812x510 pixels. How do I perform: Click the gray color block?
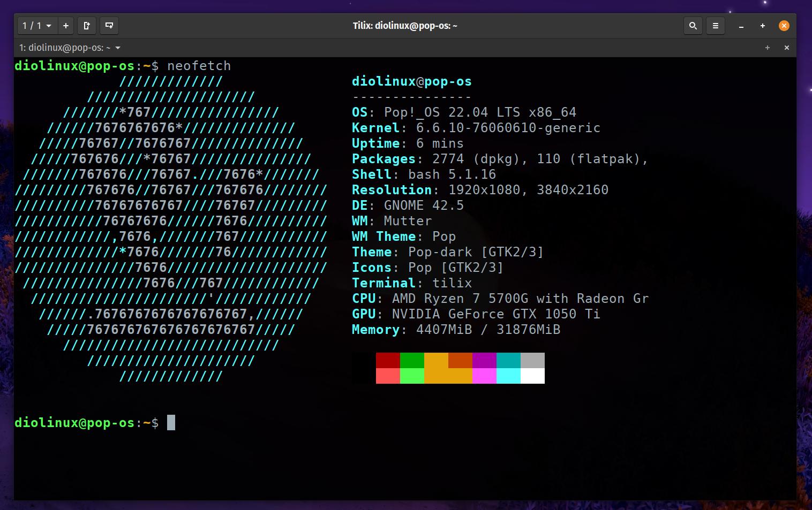click(532, 360)
